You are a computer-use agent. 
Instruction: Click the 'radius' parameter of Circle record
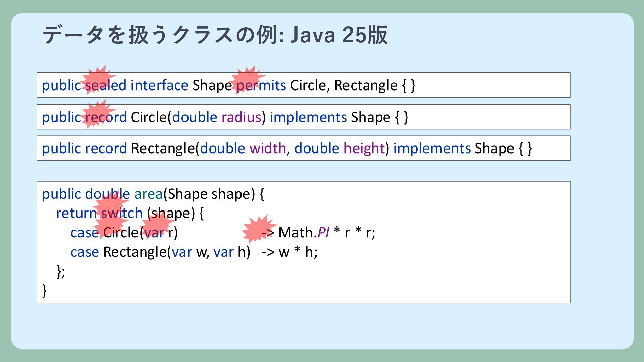click(241, 117)
